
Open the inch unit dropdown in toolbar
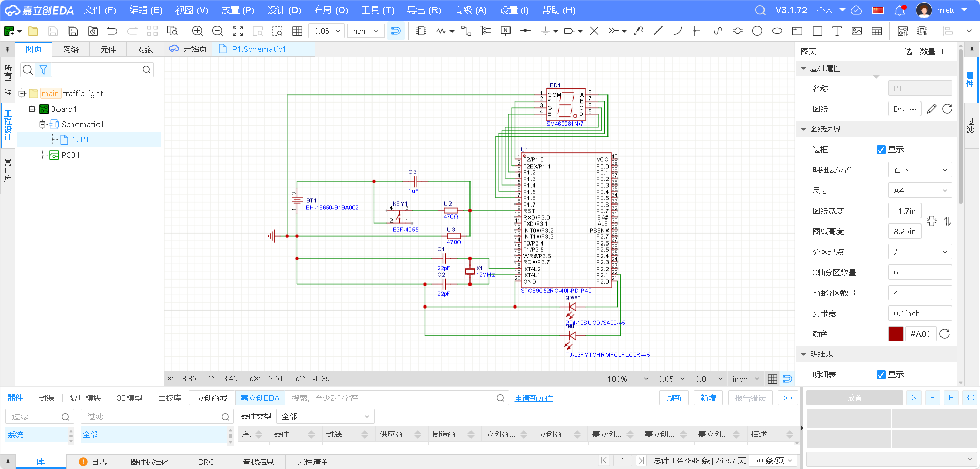(x=365, y=31)
